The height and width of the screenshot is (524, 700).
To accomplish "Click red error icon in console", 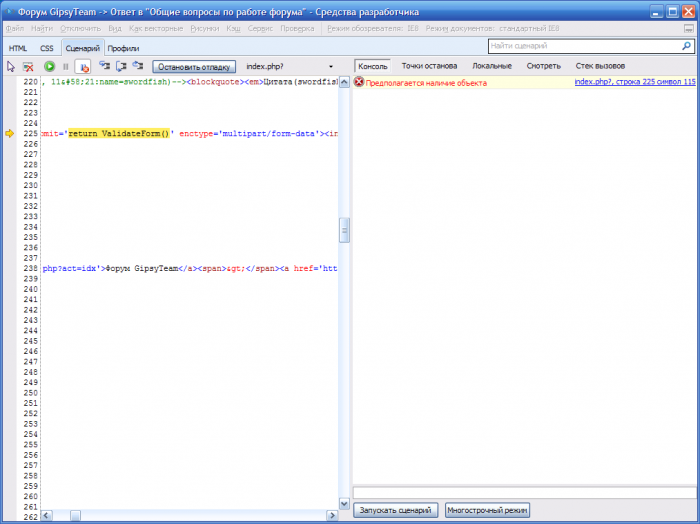I will 359,82.
